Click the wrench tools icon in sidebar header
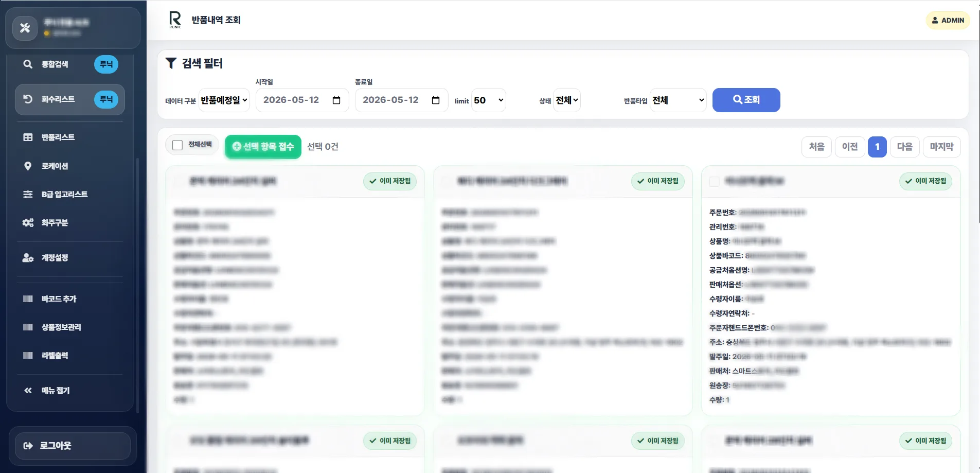 pos(25,28)
